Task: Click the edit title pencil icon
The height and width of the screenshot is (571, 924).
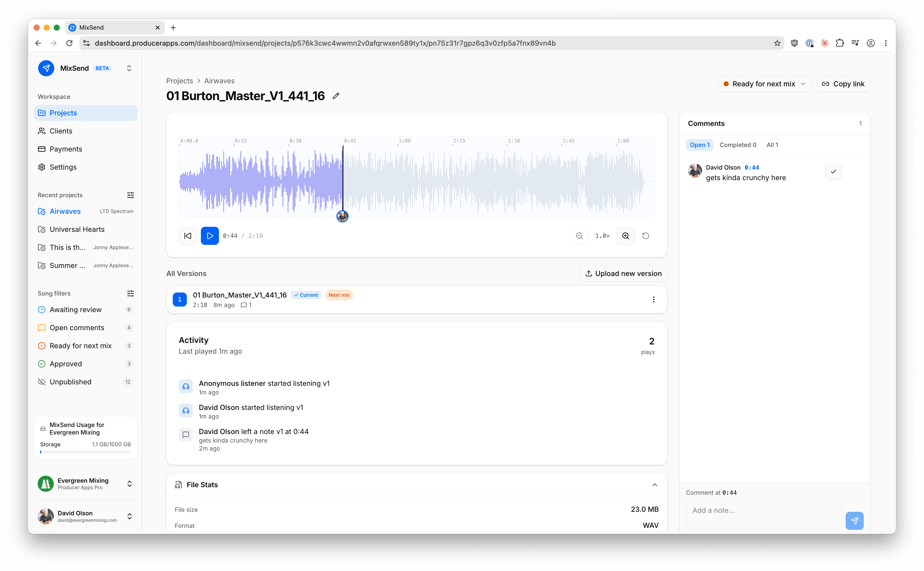Action: [336, 96]
